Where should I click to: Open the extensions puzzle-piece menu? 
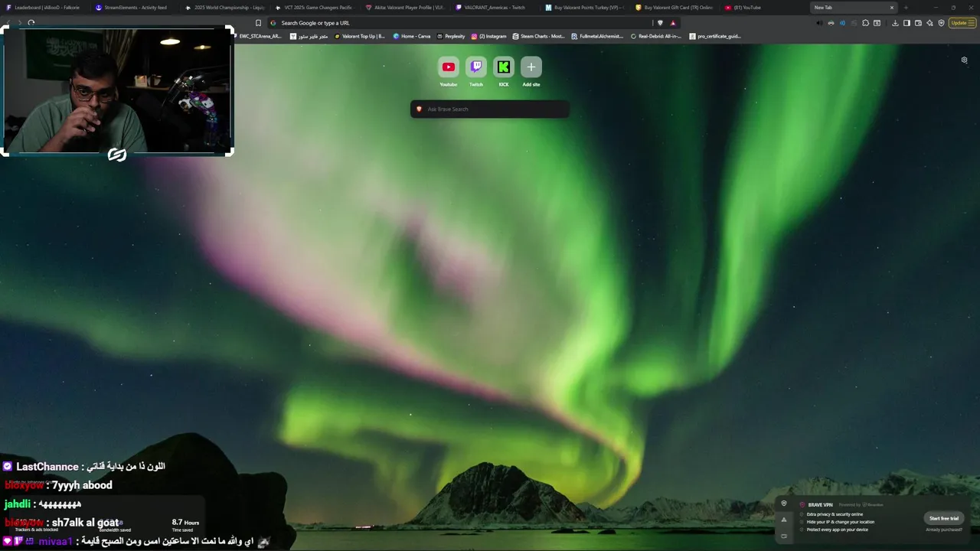click(x=866, y=23)
